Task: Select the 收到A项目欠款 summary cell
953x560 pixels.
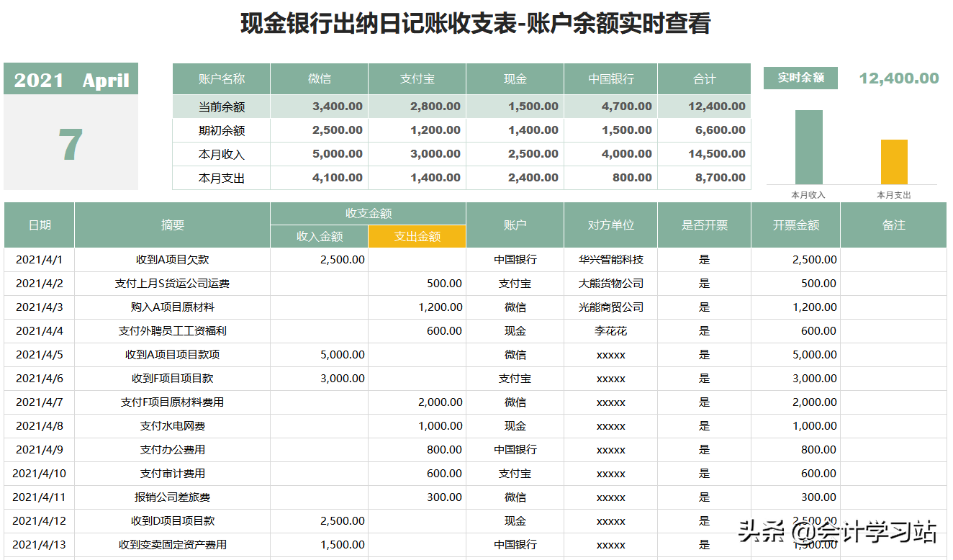Action: pyautogui.click(x=172, y=260)
